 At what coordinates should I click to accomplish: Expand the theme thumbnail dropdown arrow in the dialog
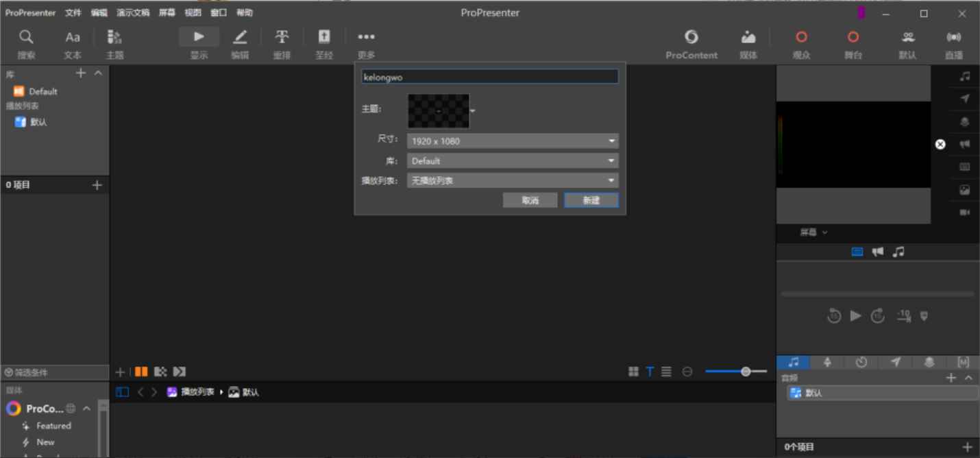point(472,110)
